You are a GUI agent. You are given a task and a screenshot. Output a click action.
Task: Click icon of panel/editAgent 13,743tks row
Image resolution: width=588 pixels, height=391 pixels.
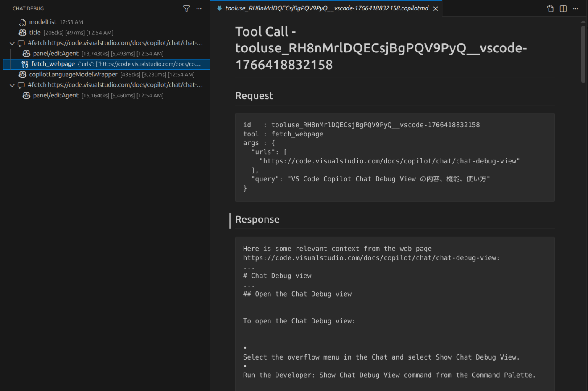click(x=26, y=53)
